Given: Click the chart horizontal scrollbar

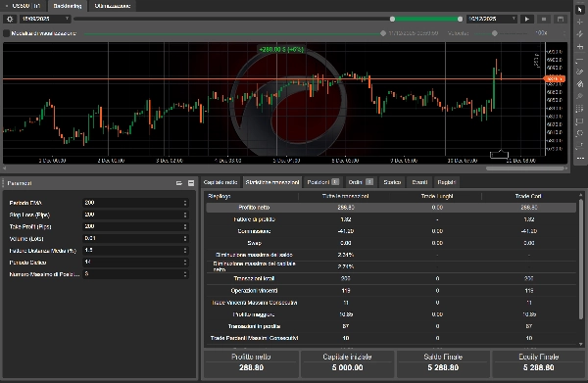Looking at the screenshot, I should 524,168.
